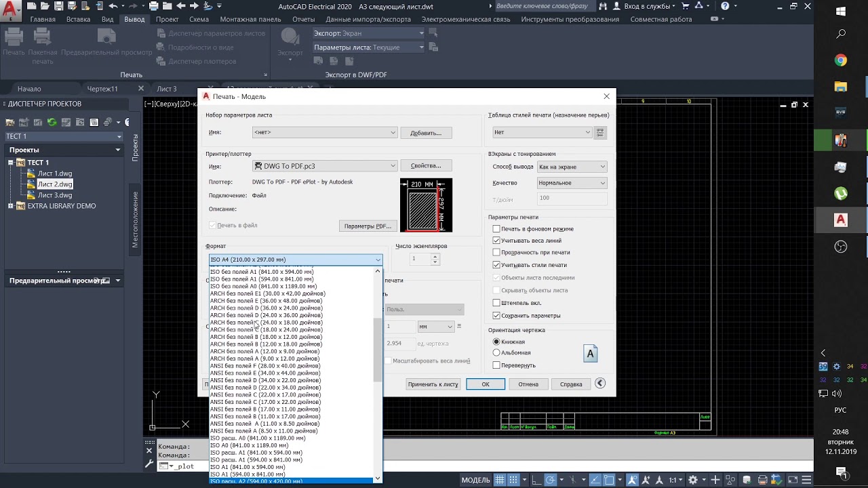
Task: Open the AutoCAD Electrical application menu logo
Action: (12, 9)
